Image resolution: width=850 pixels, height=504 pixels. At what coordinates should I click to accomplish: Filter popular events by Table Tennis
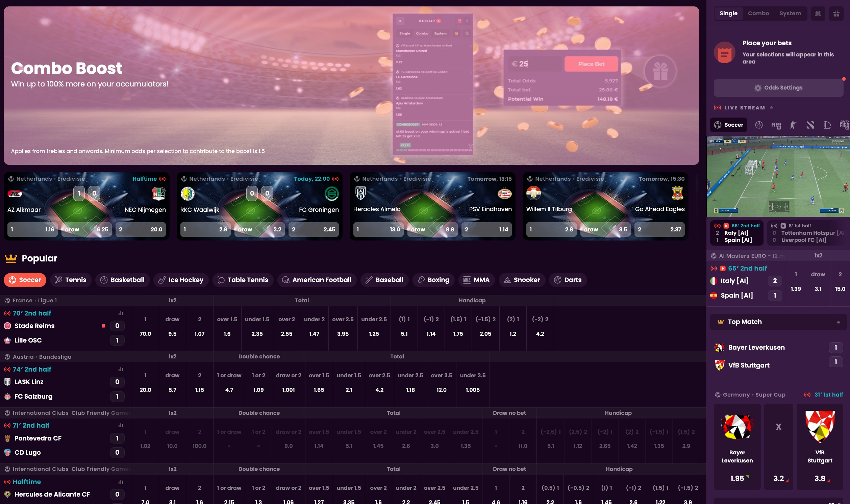click(243, 280)
